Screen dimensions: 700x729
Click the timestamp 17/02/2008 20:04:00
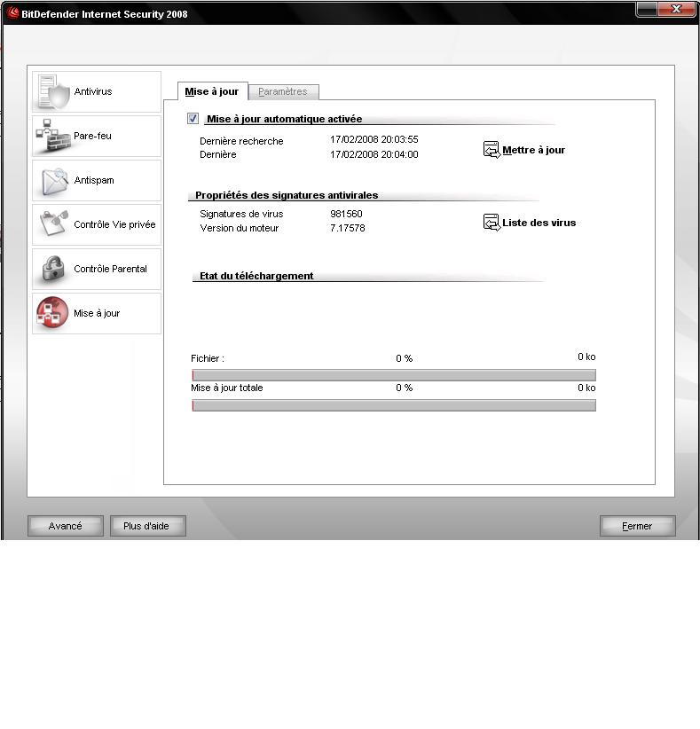(x=374, y=154)
